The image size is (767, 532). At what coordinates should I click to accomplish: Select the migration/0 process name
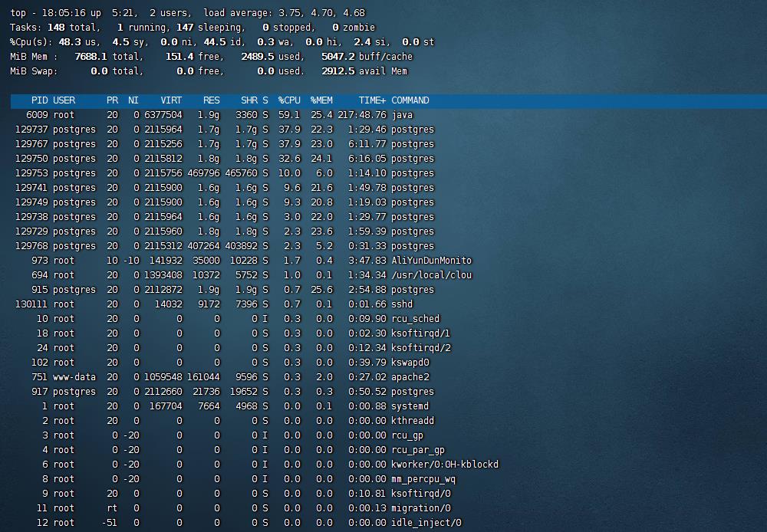[420, 508]
